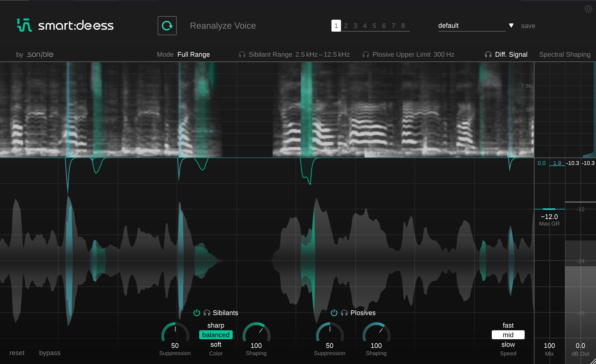This screenshot has height=364, width=596.
Task: Solo Sibilant Range with headphone icon
Action: pos(242,55)
